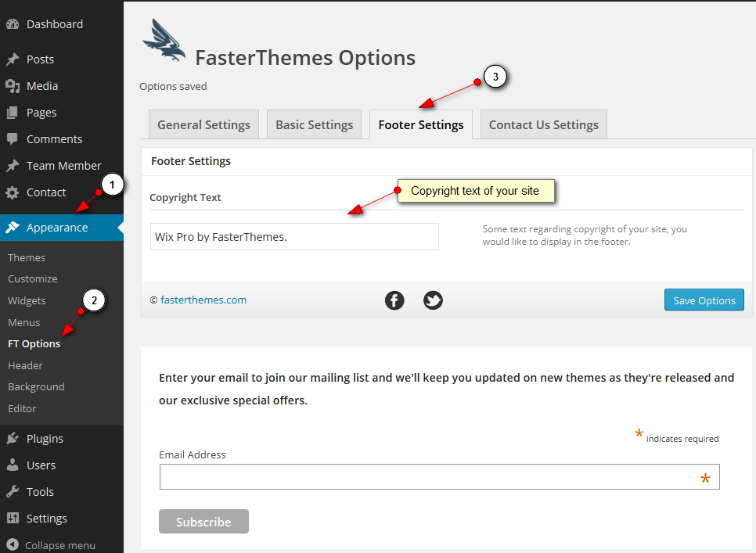Follow the fasterthemes.com link
This screenshot has height=553, width=756.
(x=203, y=300)
